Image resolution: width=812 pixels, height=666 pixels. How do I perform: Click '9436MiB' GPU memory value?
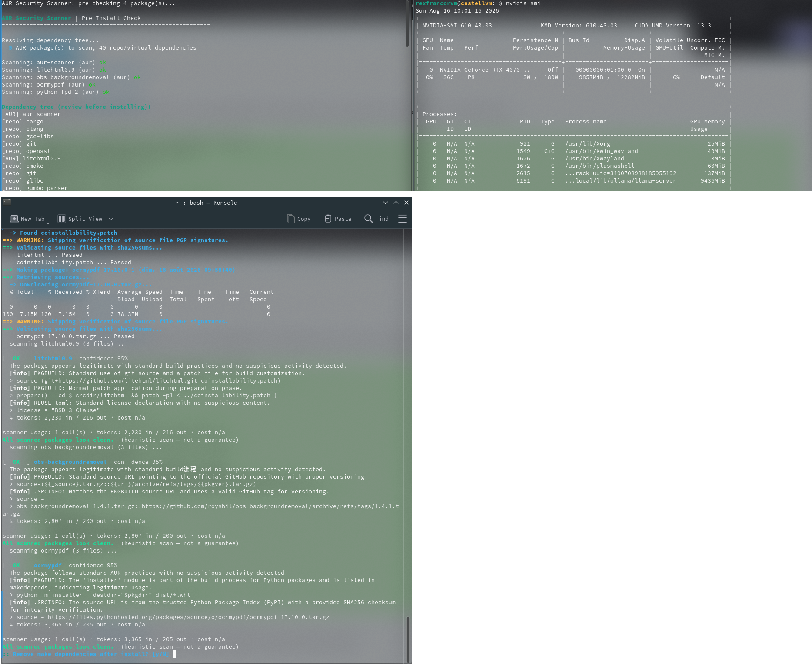[713, 180]
